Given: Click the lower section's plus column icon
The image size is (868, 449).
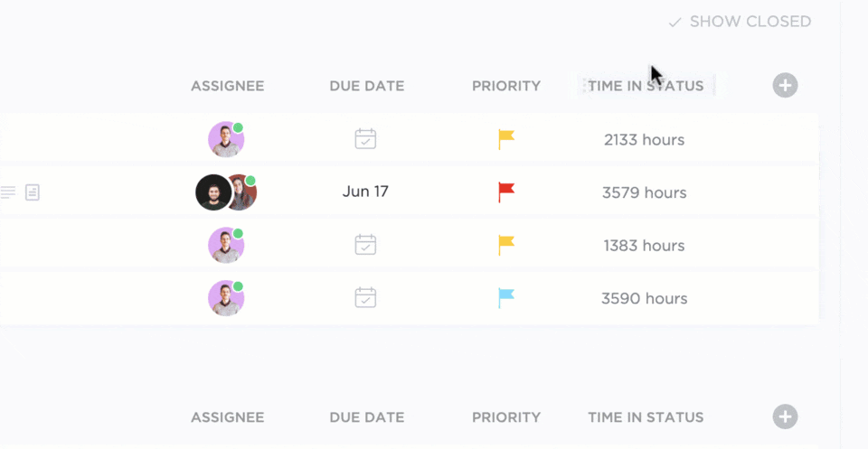Looking at the screenshot, I should point(785,416).
